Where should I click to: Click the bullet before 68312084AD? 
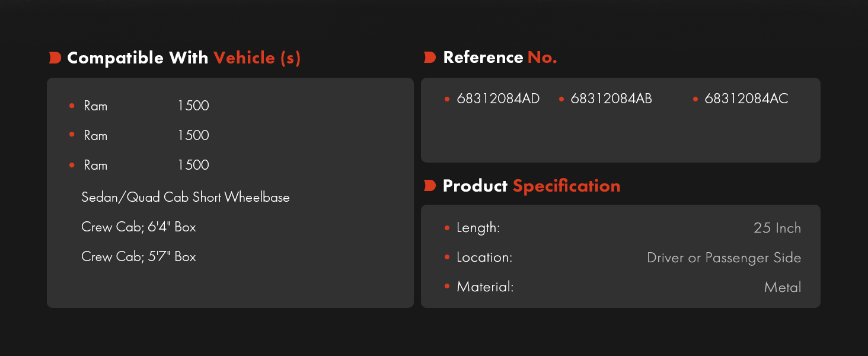(447, 99)
